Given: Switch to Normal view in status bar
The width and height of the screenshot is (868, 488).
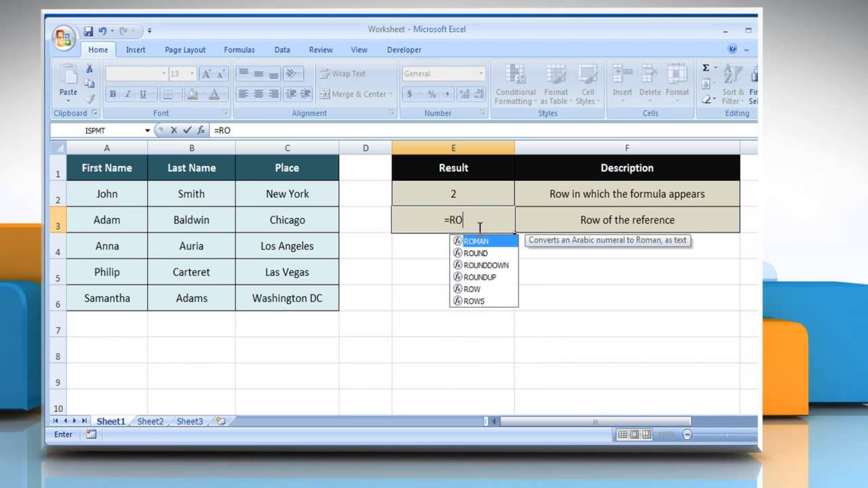Looking at the screenshot, I should coord(623,434).
